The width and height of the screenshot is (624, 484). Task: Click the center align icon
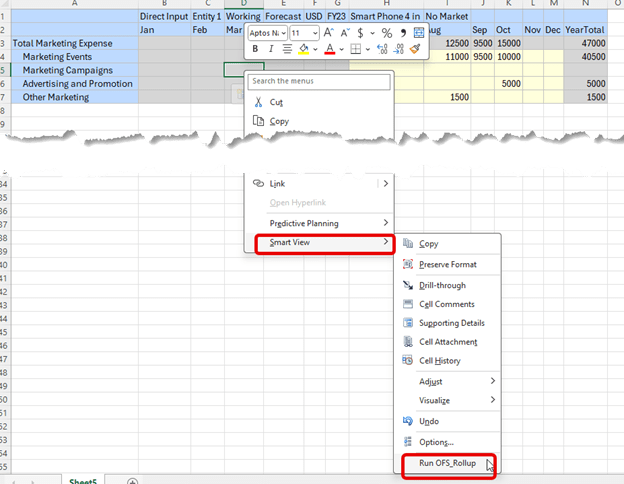click(287, 49)
